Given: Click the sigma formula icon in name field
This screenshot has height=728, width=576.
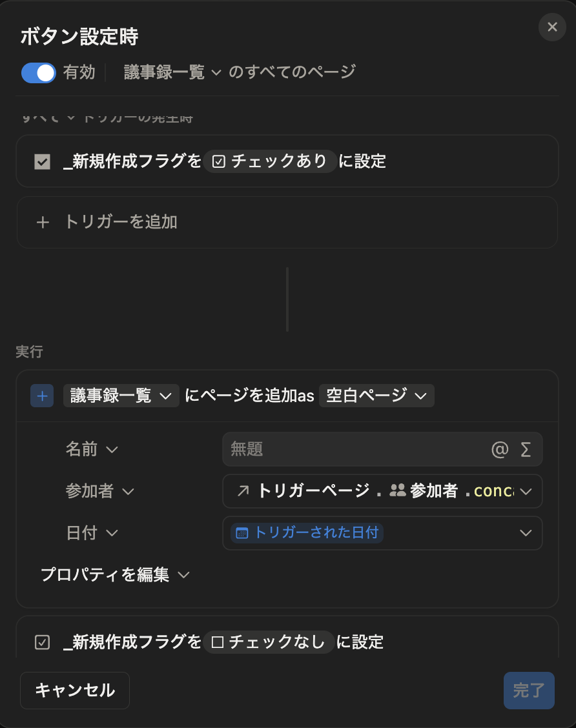Looking at the screenshot, I should 526,449.
